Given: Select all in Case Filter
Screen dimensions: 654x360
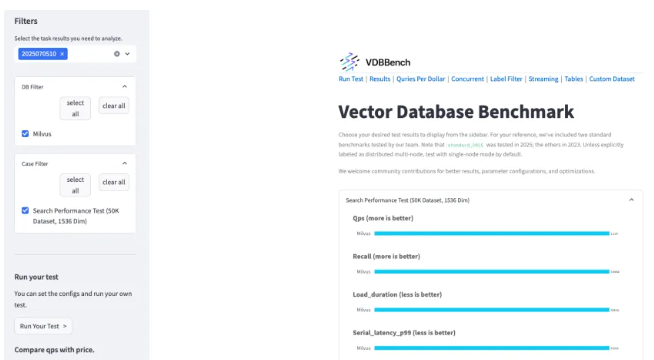Looking at the screenshot, I should click(75, 185).
